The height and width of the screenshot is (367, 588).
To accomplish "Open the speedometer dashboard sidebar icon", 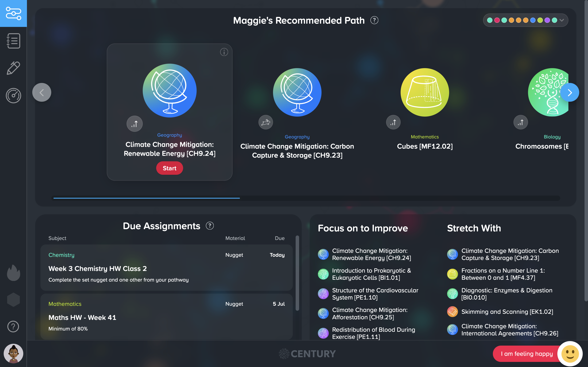I will pyautogui.click(x=13, y=95).
